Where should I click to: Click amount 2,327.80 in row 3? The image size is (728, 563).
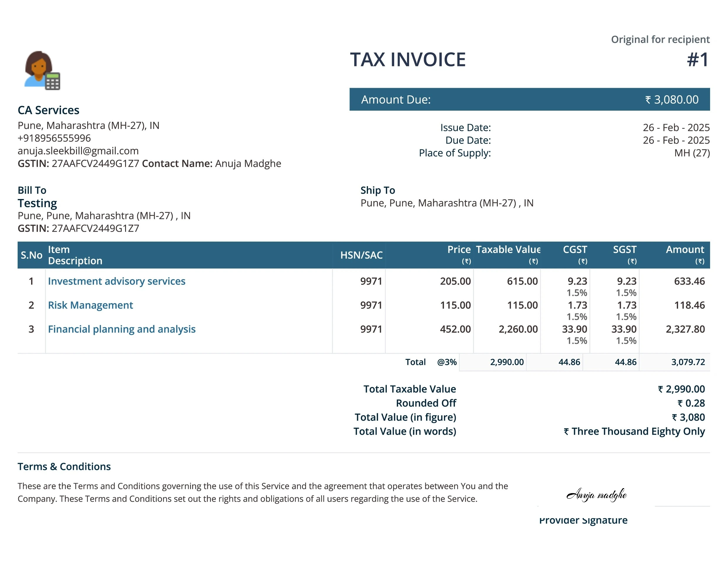coord(685,329)
